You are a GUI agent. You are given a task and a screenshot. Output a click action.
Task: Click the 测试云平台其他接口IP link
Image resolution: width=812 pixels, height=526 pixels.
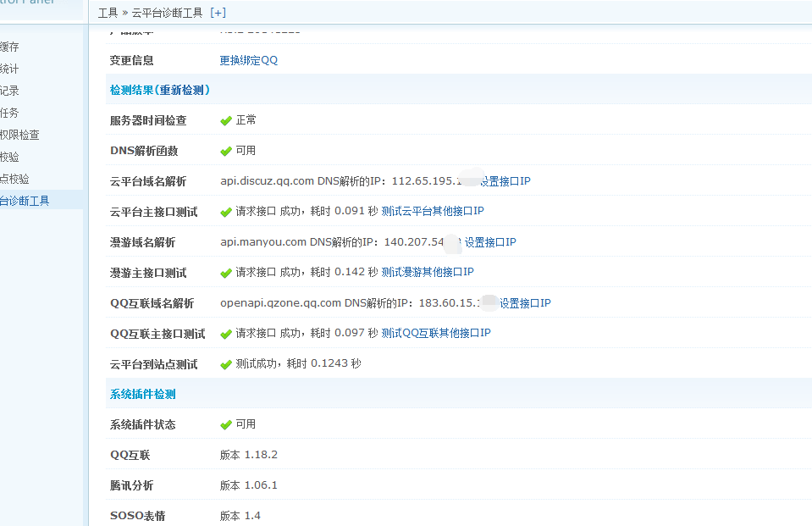tap(433, 211)
